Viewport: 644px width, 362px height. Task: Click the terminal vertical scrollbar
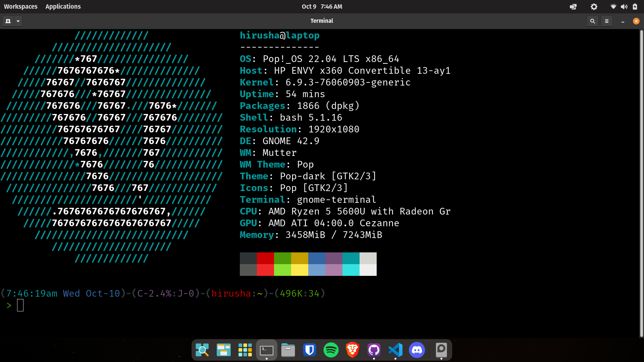pyautogui.click(x=641, y=183)
